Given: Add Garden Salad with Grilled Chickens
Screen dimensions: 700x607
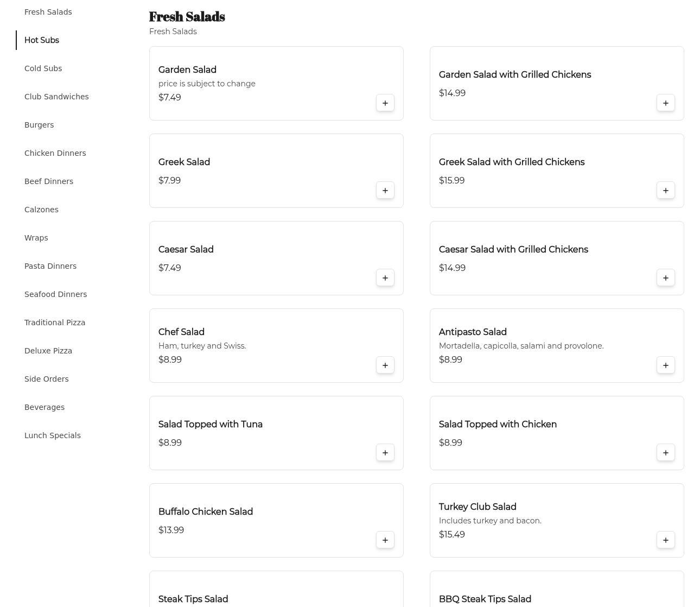Looking at the screenshot, I should coord(666,103).
